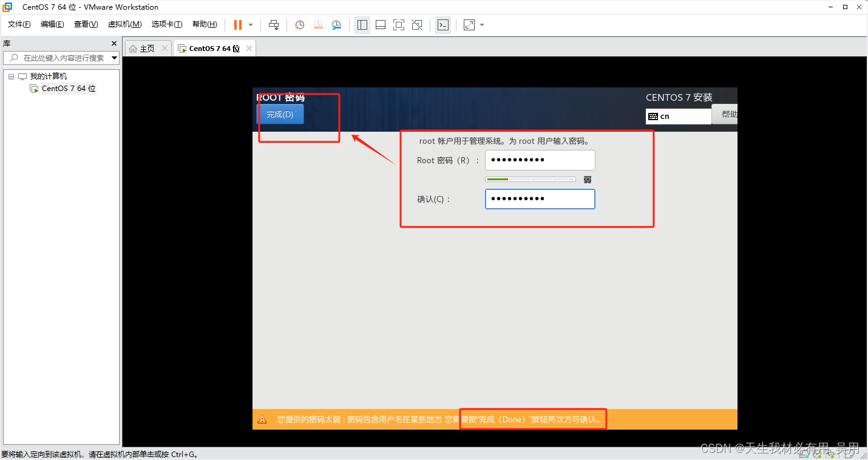Viewport: 868px width, 460px height.
Task: Click the root account description text
Action: coord(504,141)
